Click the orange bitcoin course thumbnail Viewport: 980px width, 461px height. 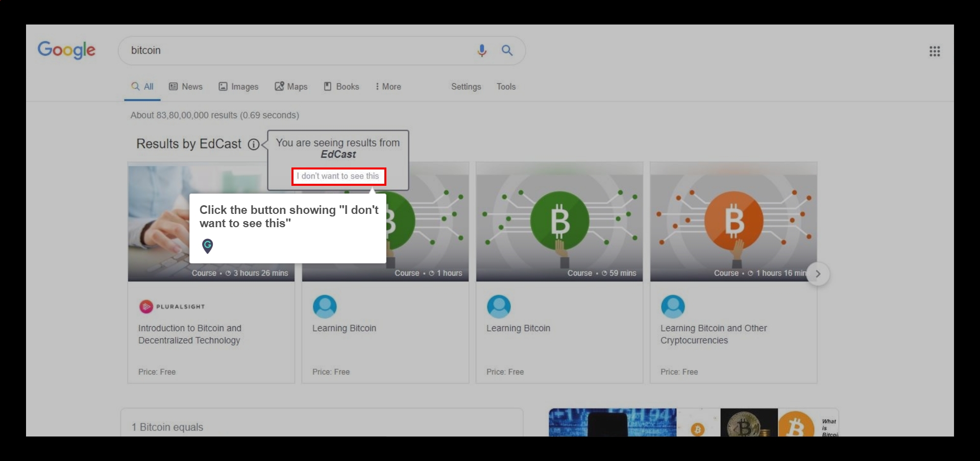733,222
